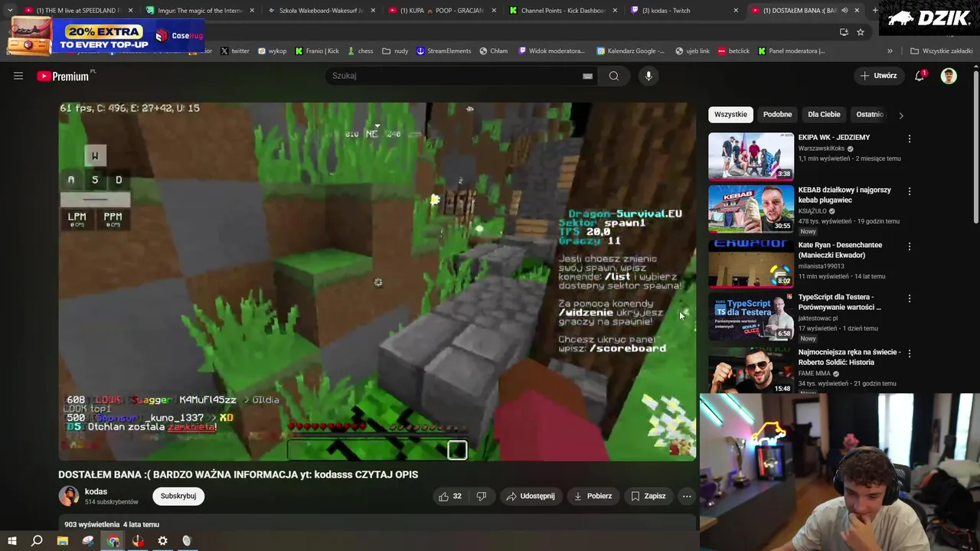Open the notifications bell
The image size is (980, 551).
(x=920, y=76)
